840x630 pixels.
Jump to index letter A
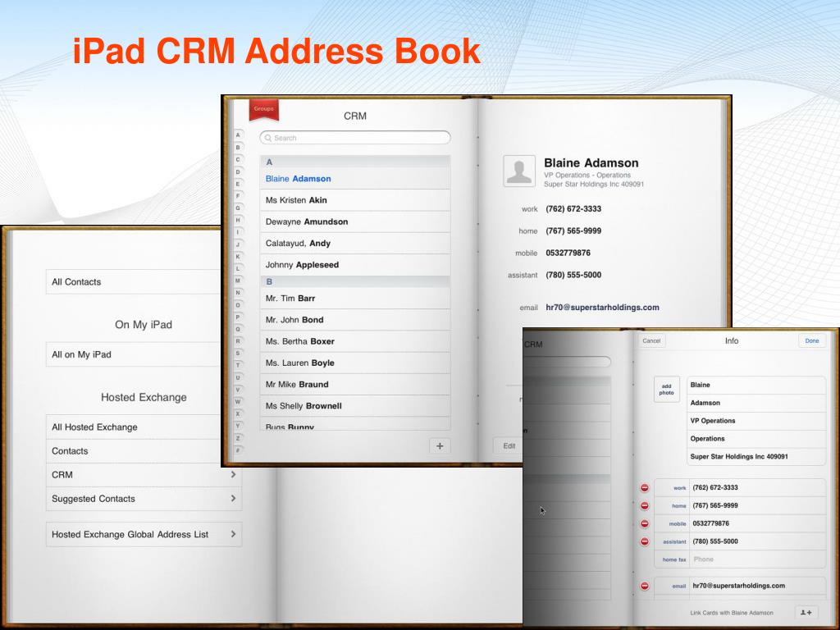click(x=239, y=135)
